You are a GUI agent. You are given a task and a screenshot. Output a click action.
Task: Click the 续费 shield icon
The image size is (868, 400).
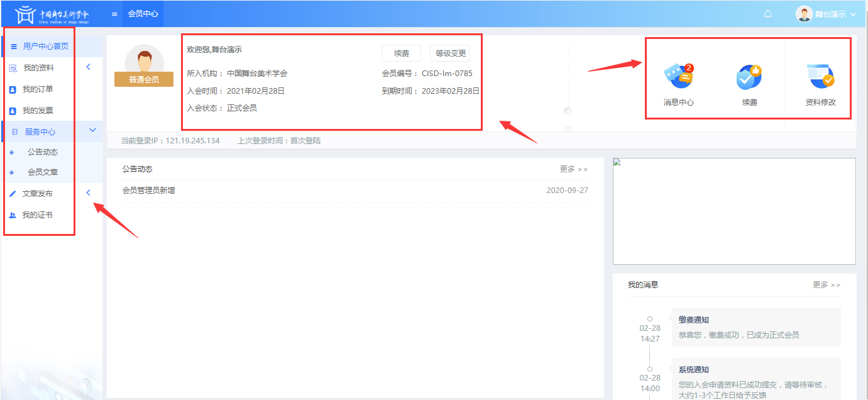[749, 77]
